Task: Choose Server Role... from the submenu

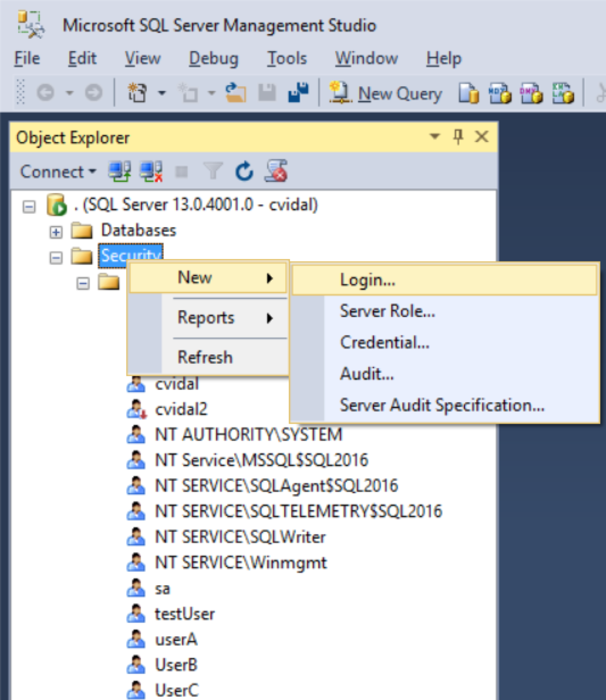Action: point(445,311)
